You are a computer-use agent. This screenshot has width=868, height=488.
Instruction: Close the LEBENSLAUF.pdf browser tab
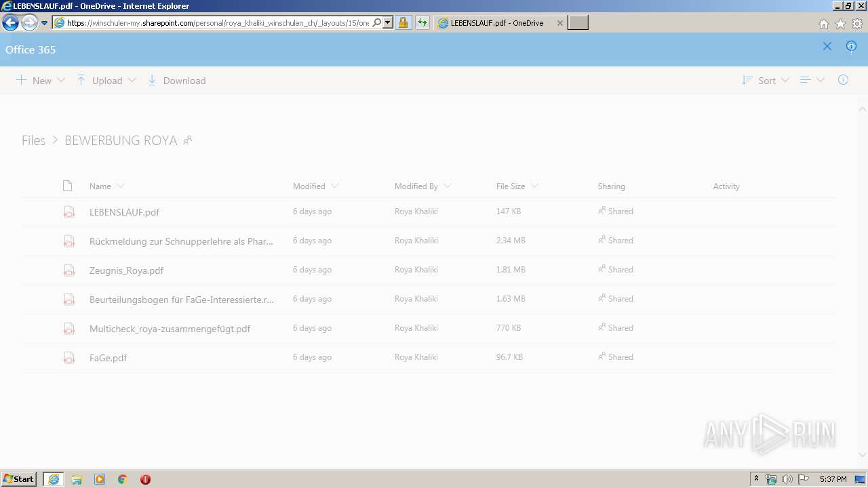pos(559,23)
